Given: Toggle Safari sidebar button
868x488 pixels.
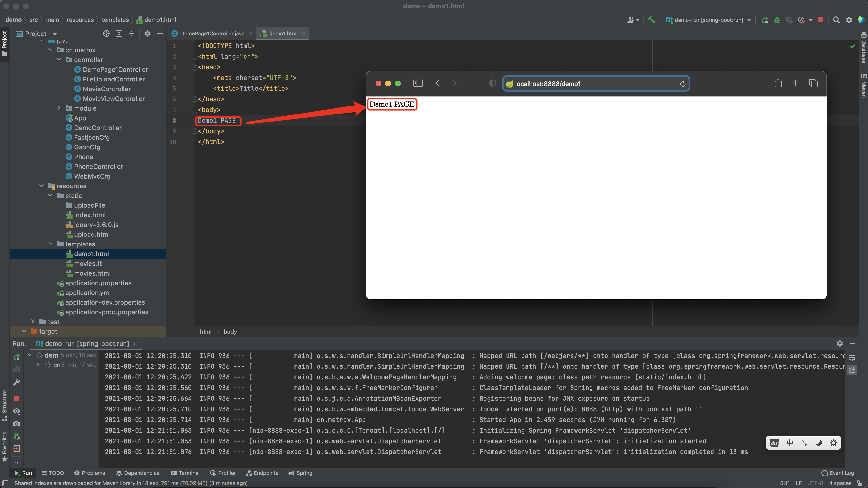Looking at the screenshot, I should pos(418,83).
